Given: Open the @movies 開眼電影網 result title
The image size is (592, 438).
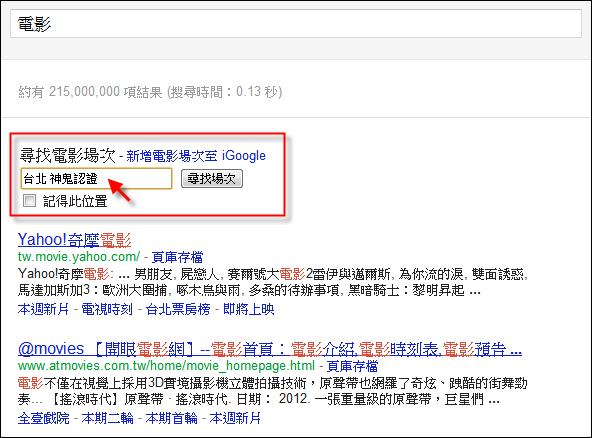Looking at the screenshot, I should (270, 349).
